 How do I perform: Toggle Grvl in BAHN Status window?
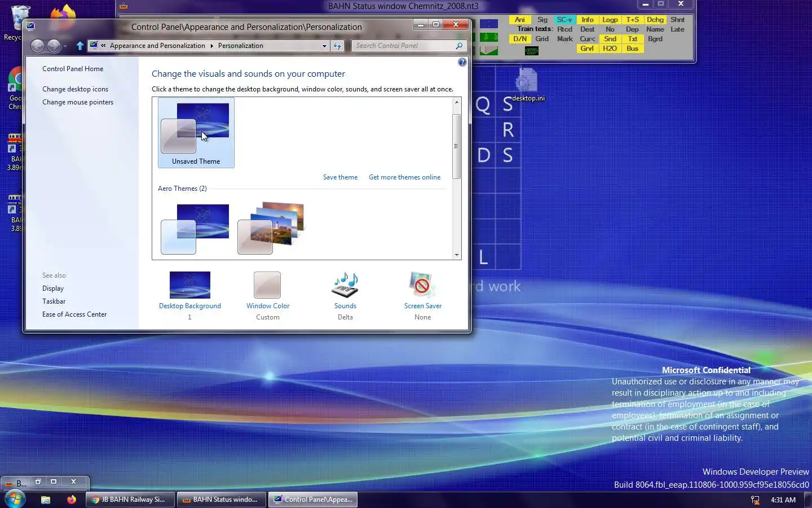(x=588, y=49)
